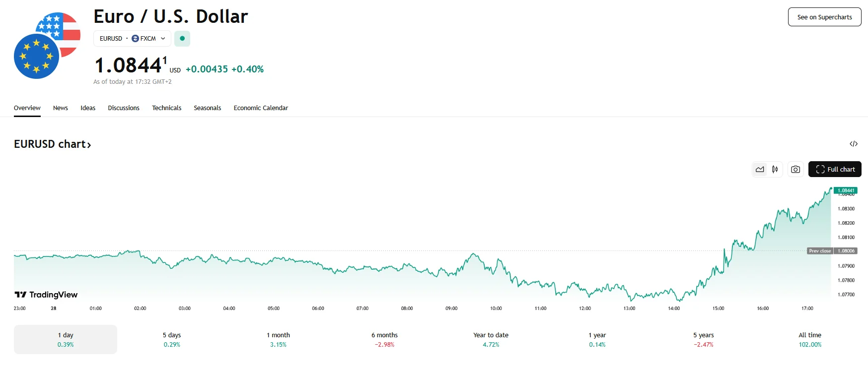
Task: Select the 5 days range
Action: point(172,339)
